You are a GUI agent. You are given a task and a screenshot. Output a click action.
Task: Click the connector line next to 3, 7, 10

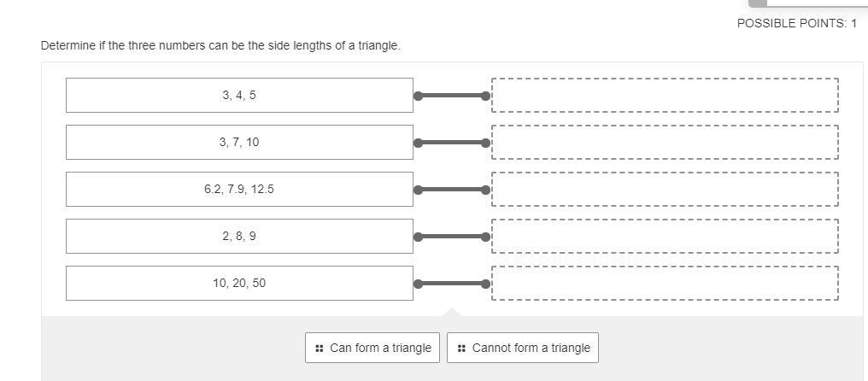tap(452, 143)
